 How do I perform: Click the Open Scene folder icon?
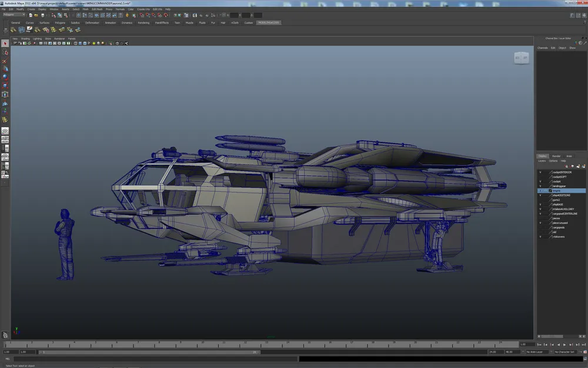coord(36,15)
